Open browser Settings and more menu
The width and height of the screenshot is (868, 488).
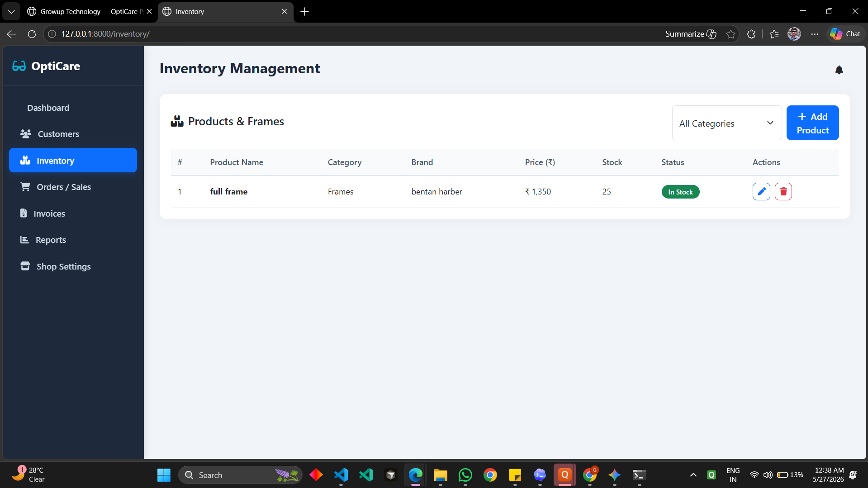click(815, 34)
